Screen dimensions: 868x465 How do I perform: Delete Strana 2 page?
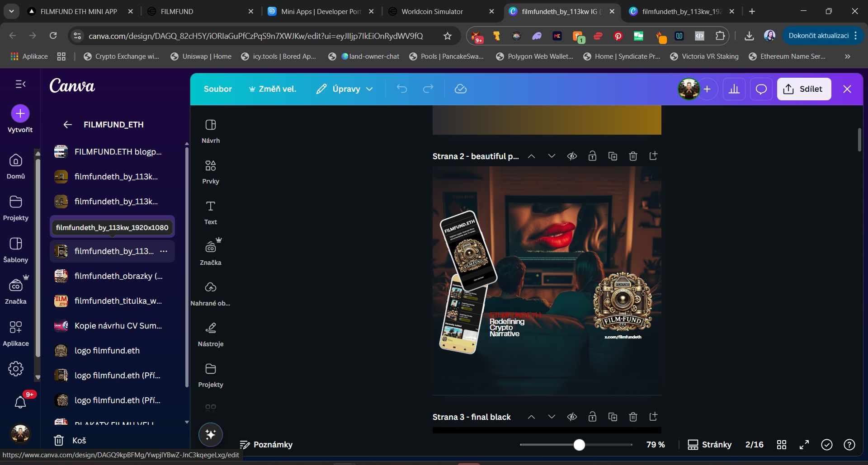633,156
